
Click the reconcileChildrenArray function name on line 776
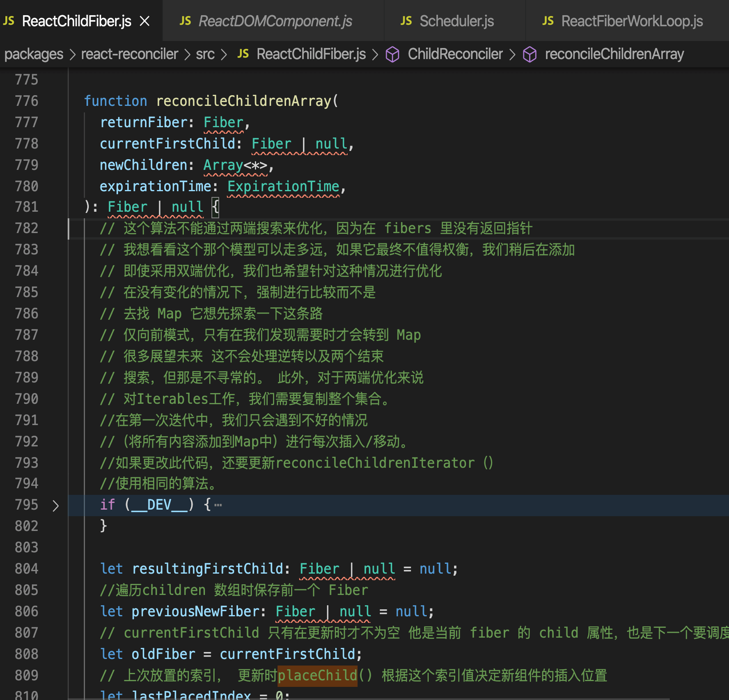[244, 101]
